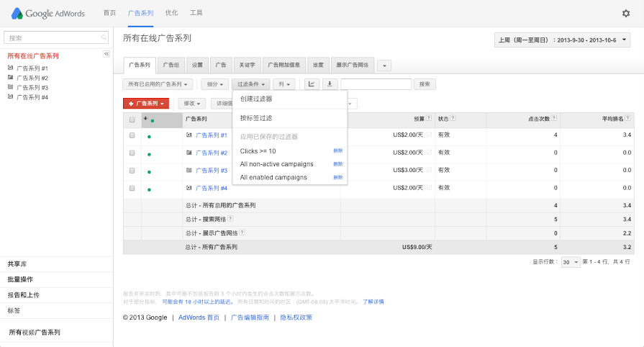Open the 广告系列 #2 campaign link
The image size is (644, 347).
[212, 153]
